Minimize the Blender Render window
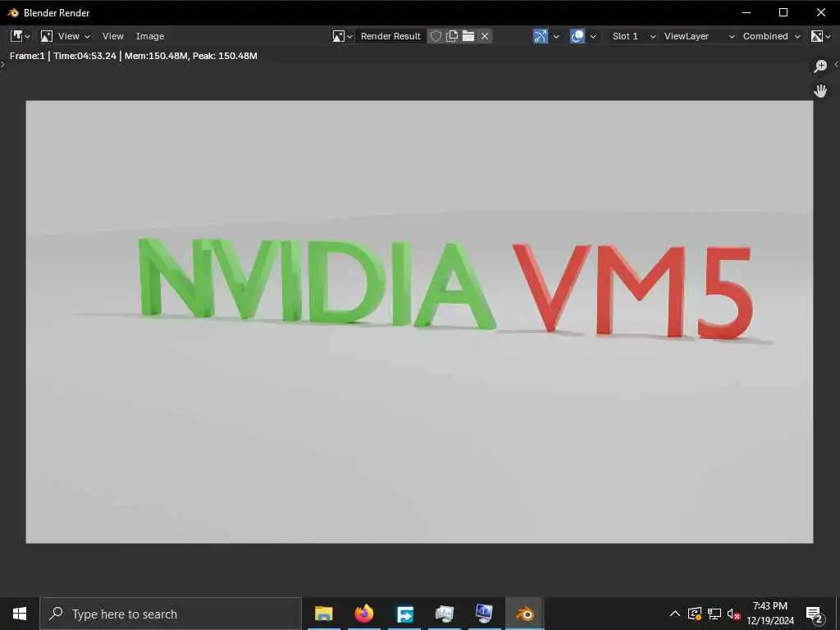Image resolution: width=840 pixels, height=630 pixels. click(746, 12)
